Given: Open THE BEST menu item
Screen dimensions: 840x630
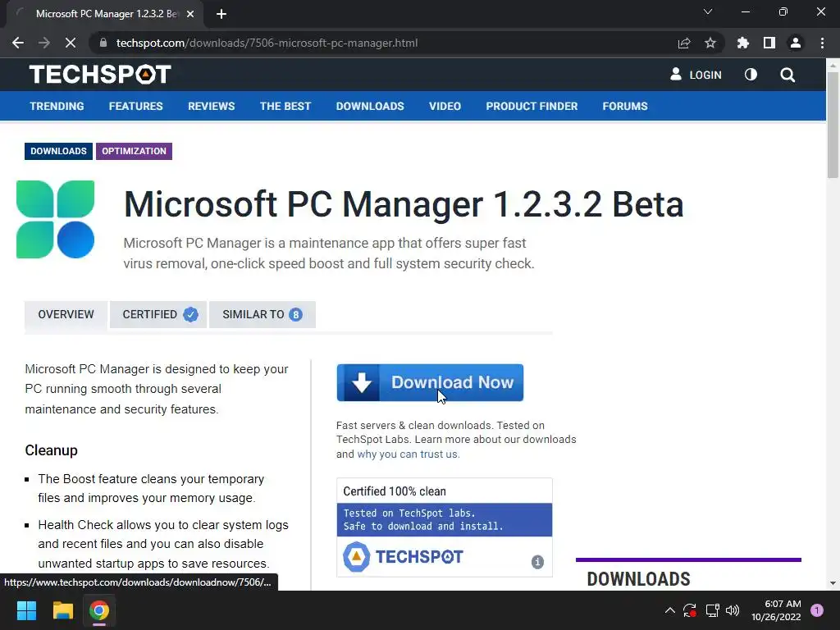Looking at the screenshot, I should (285, 106).
